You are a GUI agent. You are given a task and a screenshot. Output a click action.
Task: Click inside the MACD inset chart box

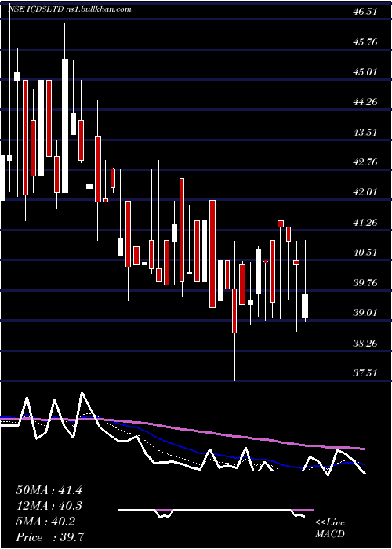[x=216, y=510]
